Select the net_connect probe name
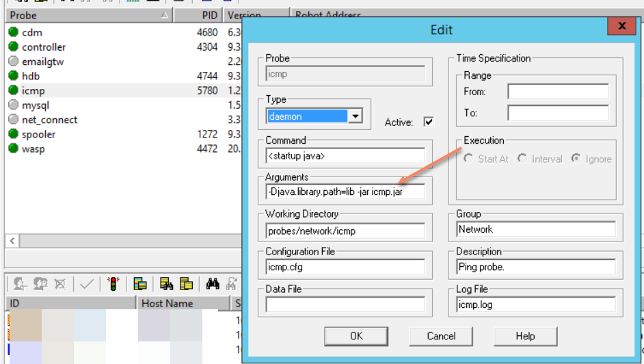Image resolution: width=644 pixels, height=364 pixels. tap(50, 120)
